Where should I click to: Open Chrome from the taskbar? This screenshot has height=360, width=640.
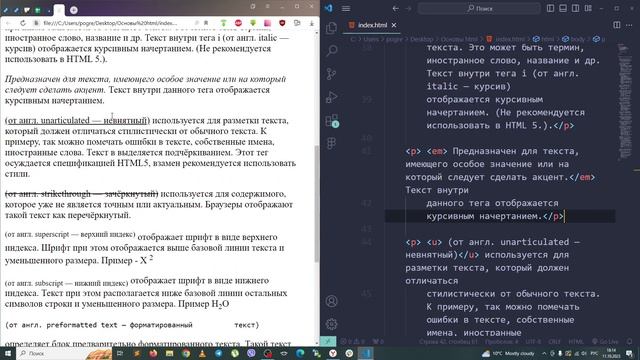pos(186,353)
